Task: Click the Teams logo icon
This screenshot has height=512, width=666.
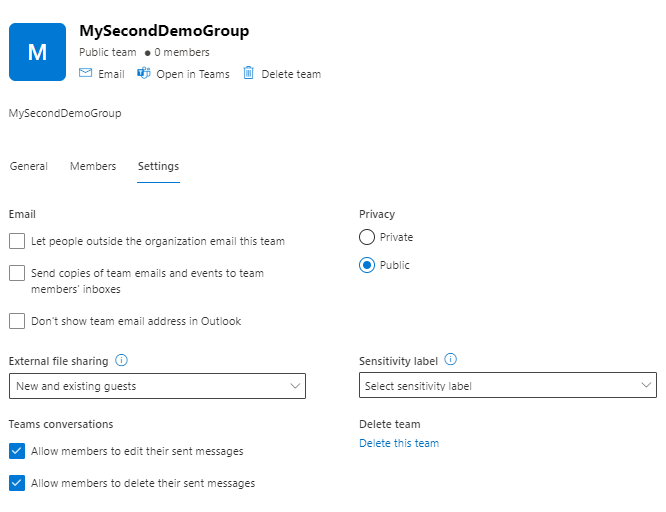Action: point(144,74)
